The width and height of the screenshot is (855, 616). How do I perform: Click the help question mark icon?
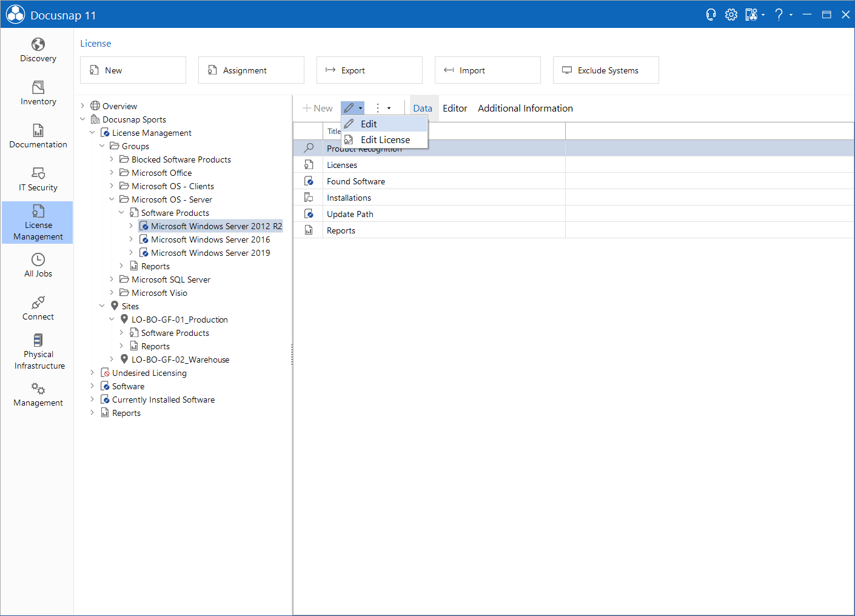(x=779, y=15)
